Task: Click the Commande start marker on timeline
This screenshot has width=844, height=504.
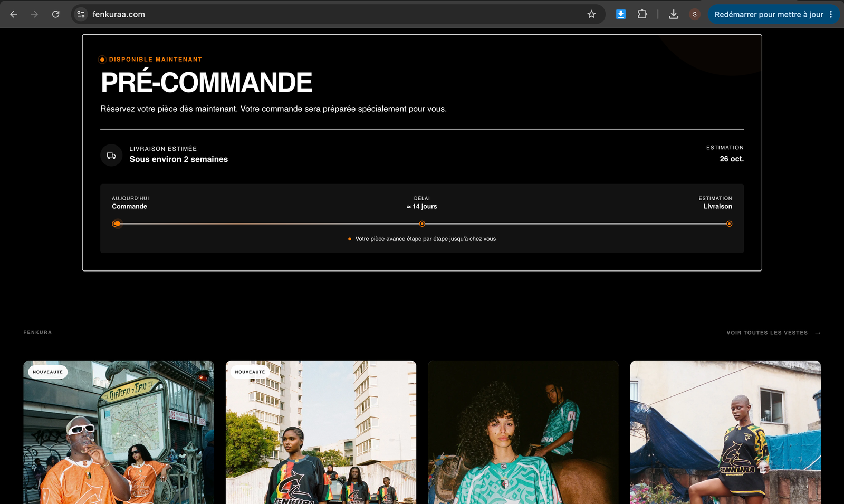Action: pyautogui.click(x=116, y=224)
